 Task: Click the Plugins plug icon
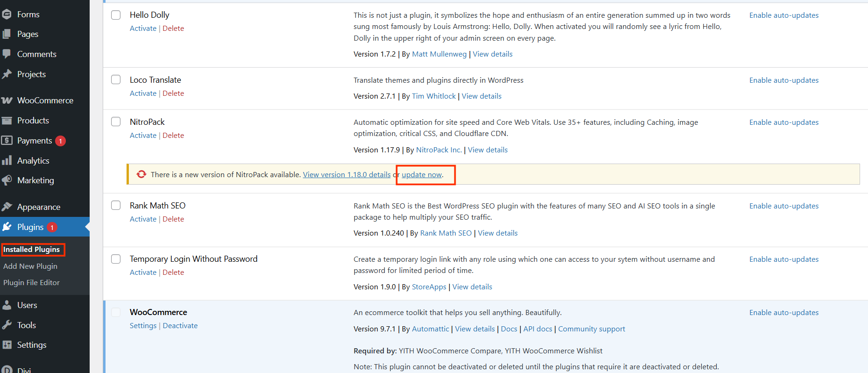7,227
